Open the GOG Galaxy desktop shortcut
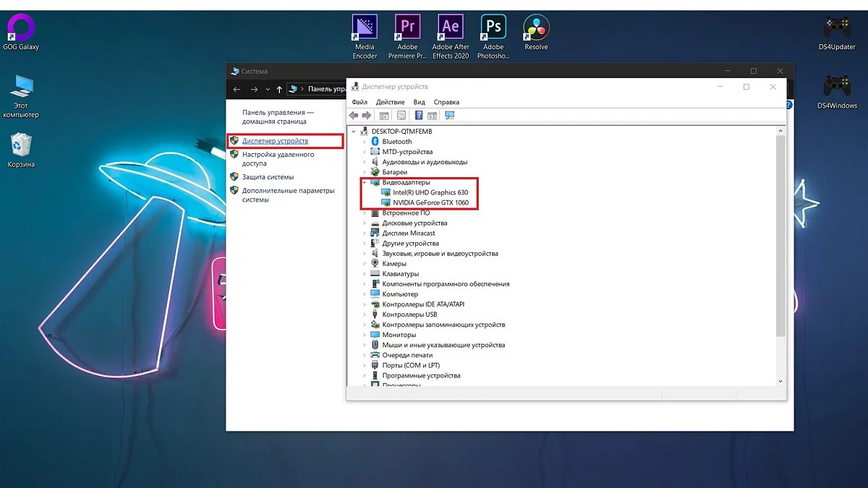Image resolution: width=868 pixels, height=488 pixels. point(21,33)
